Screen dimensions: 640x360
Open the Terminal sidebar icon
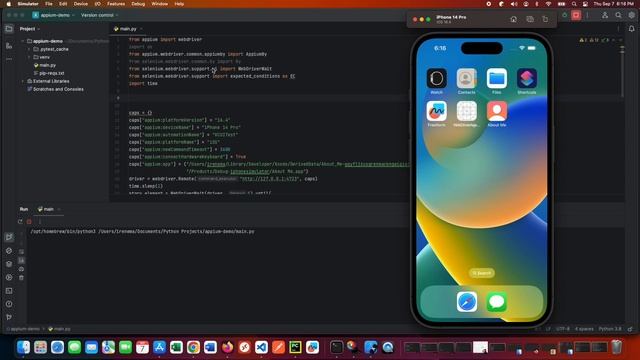(x=9, y=291)
